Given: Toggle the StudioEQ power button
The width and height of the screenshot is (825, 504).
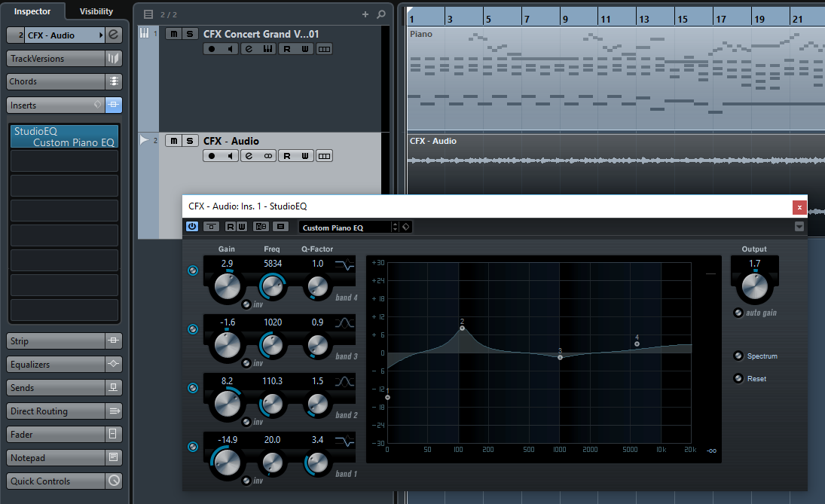Looking at the screenshot, I should pyautogui.click(x=192, y=226).
